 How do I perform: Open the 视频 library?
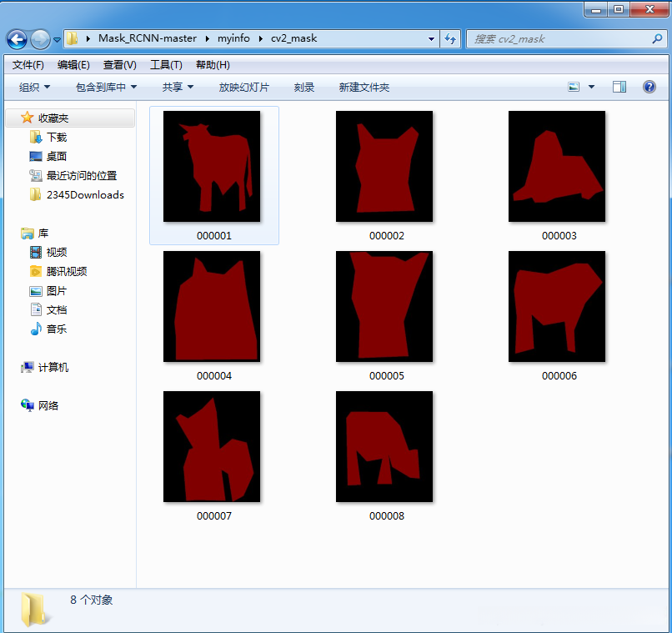(x=57, y=252)
